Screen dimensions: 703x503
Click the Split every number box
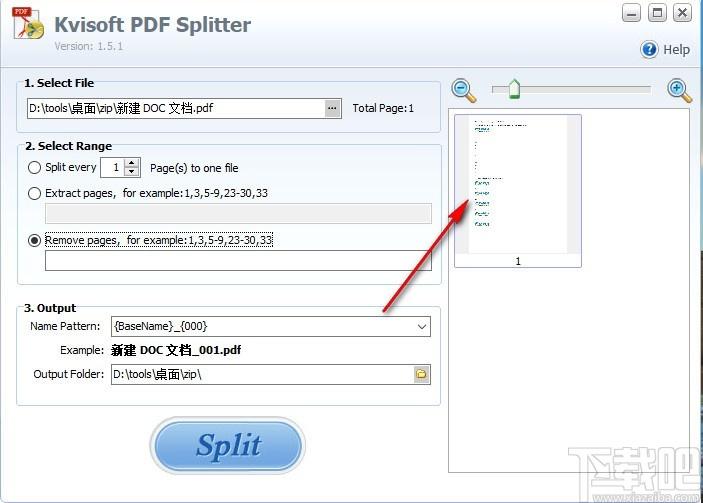[x=113, y=167]
